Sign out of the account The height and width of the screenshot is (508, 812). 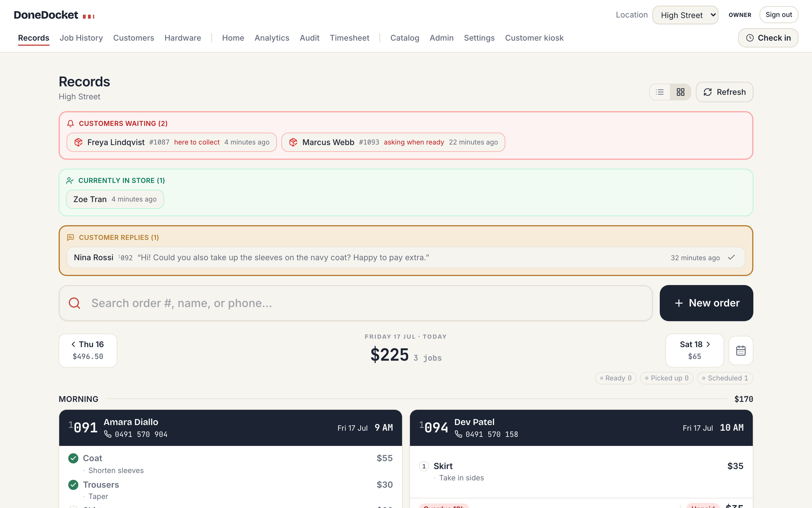pyautogui.click(x=778, y=15)
